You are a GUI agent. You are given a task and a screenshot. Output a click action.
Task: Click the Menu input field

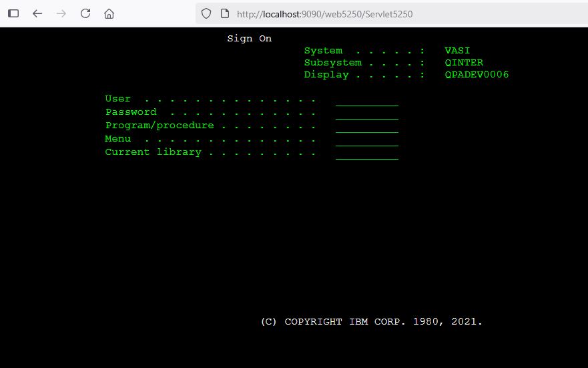366,140
